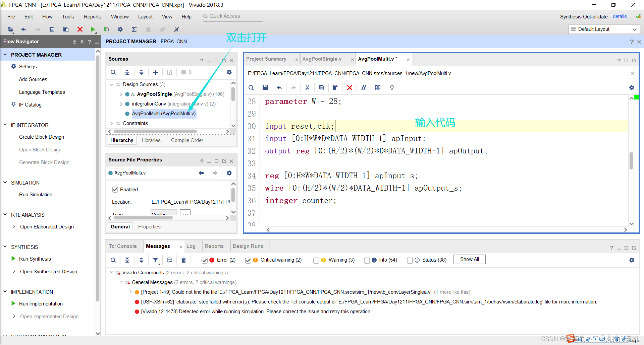The height and width of the screenshot is (345, 644).
Task: Expand the AvgPoolSingle source node
Action: pyautogui.click(x=121, y=94)
